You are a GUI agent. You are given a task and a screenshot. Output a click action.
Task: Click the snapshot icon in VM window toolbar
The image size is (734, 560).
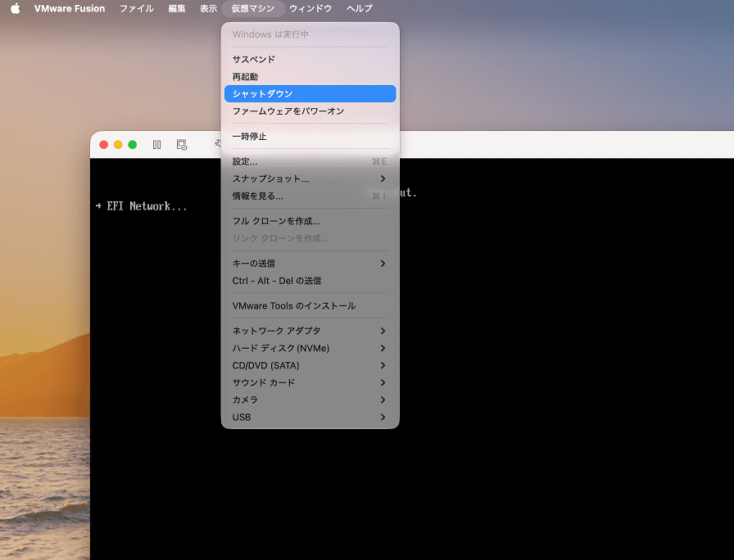click(x=182, y=145)
